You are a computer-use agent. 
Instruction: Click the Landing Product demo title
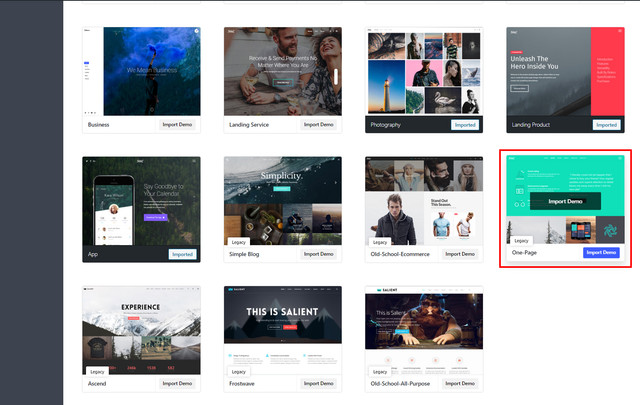pos(531,125)
